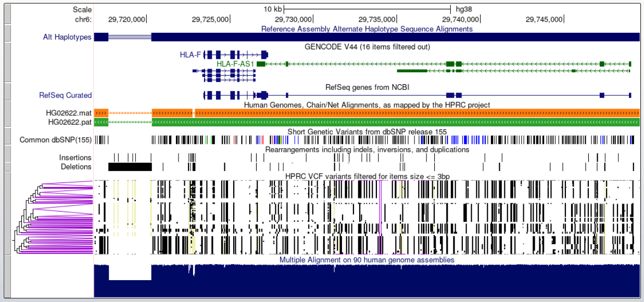Screen dimensions: 644x302
Task: Click the Insertions subtrack label
Action: click(x=75, y=157)
